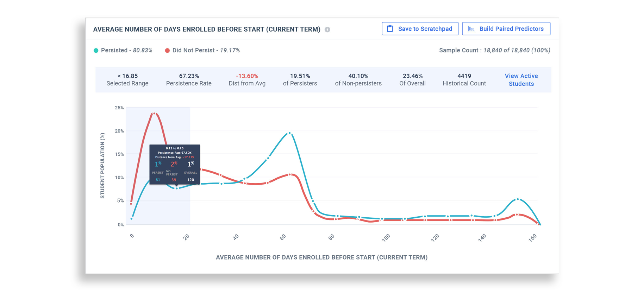This screenshot has width=644, height=301.
Task: Select the blue peak point near 60 days
Action: point(289,133)
